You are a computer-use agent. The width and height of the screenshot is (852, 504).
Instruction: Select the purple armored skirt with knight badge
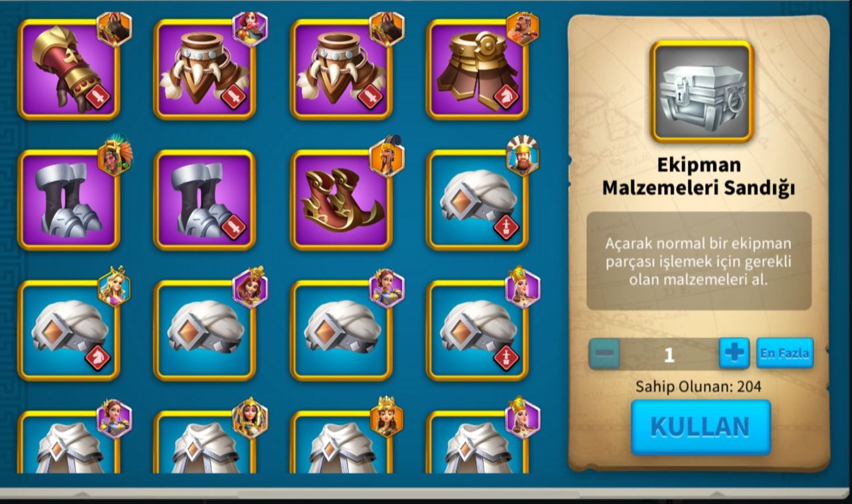click(x=478, y=70)
